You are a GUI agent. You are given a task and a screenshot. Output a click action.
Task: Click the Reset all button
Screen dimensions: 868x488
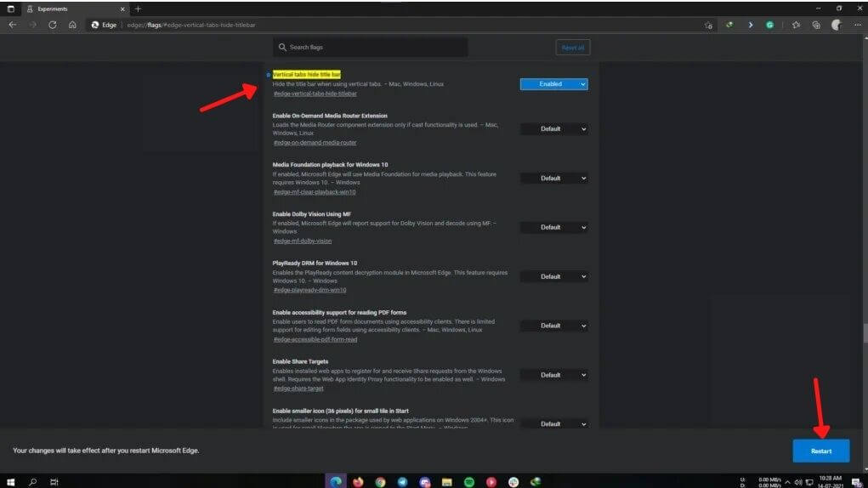coord(572,48)
